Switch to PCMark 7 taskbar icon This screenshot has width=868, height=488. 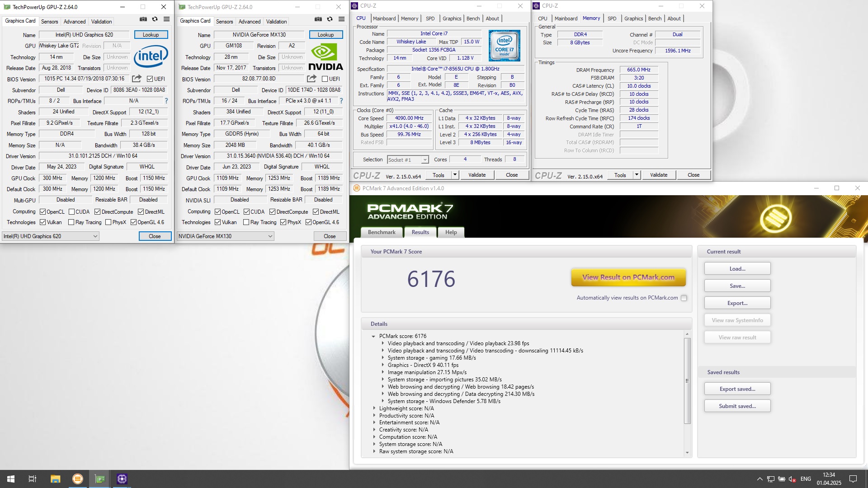click(x=78, y=479)
